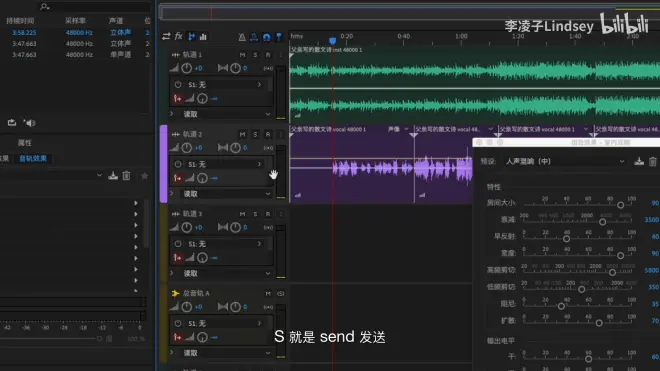
Task: Select file row with duration 3:58.225
Action: tap(76, 32)
